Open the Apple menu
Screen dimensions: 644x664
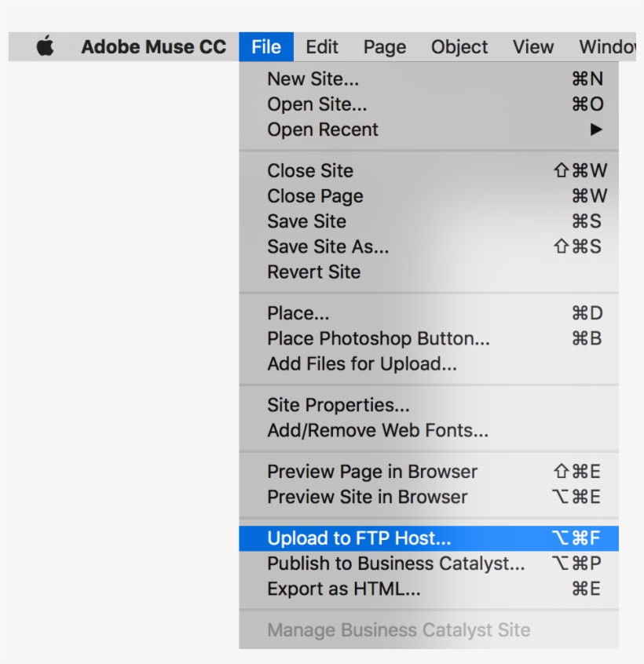click(46, 47)
